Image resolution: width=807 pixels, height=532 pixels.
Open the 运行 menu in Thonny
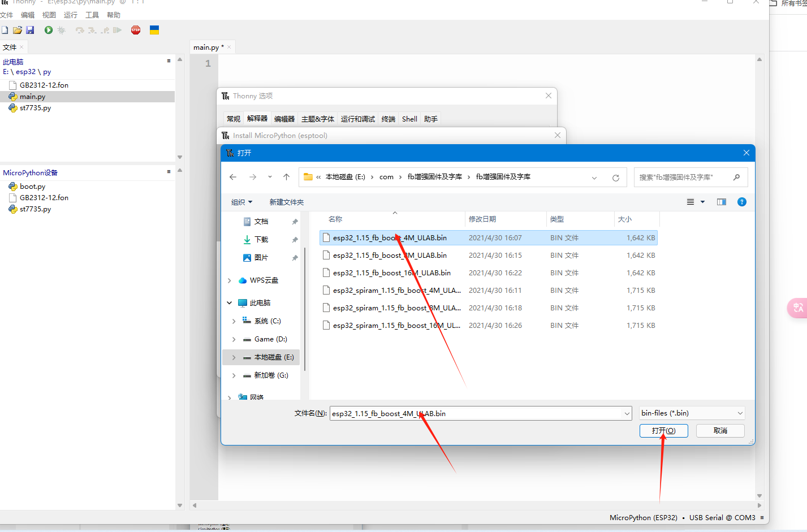pyautogui.click(x=71, y=15)
